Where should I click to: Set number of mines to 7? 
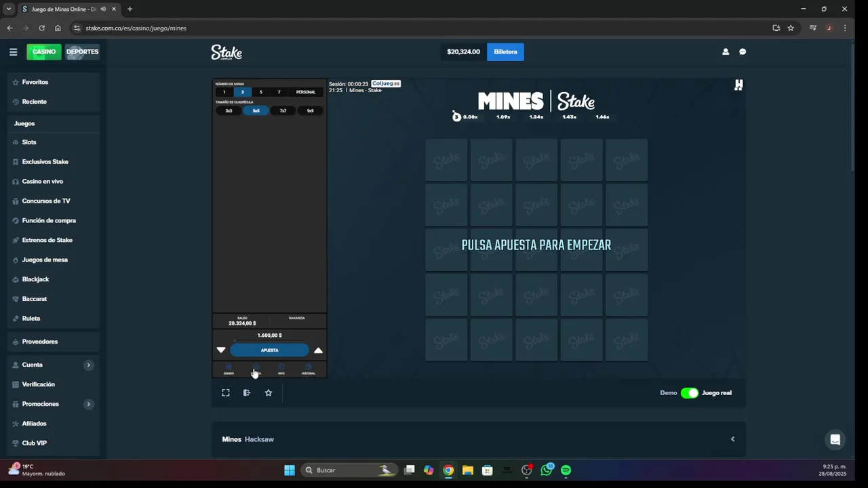279,92
